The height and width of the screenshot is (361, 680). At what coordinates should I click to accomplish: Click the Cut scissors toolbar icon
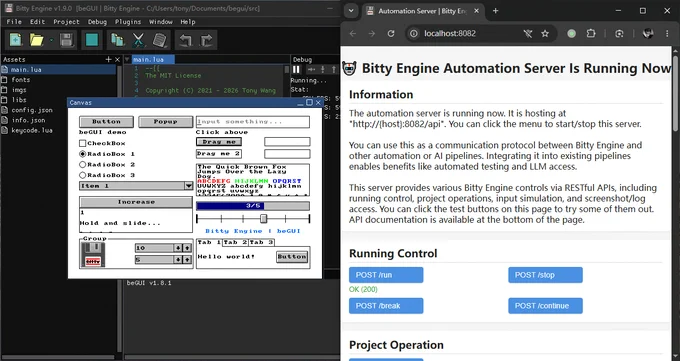[x=138, y=40]
